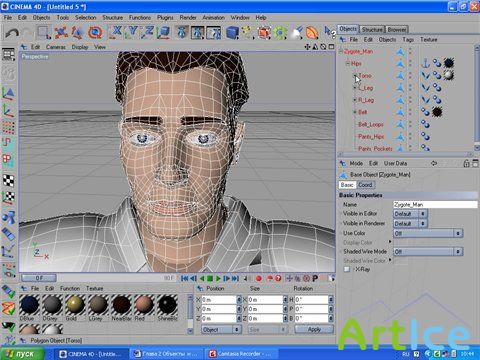Toggle sound playback speaker icon

pos(246,278)
